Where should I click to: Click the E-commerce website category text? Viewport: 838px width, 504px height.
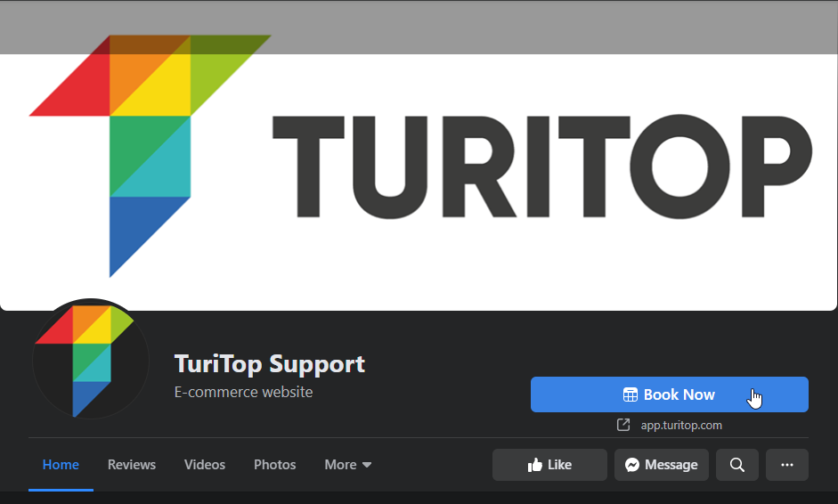coord(243,392)
